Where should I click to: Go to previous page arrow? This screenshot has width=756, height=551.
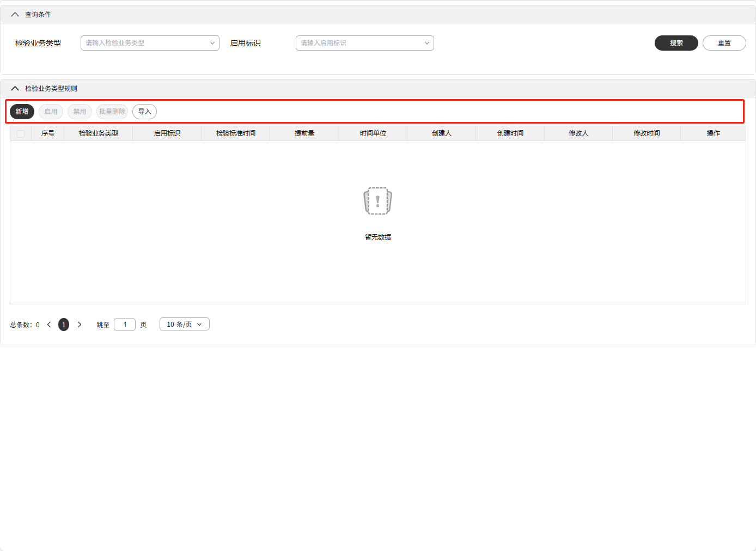(49, 325)
